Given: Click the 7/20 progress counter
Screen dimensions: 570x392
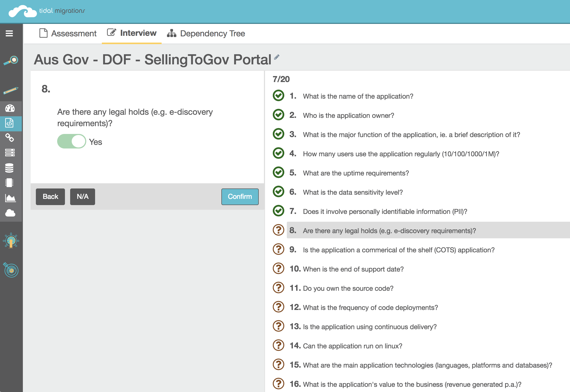Looking at the screenshot, I should 281,79.
